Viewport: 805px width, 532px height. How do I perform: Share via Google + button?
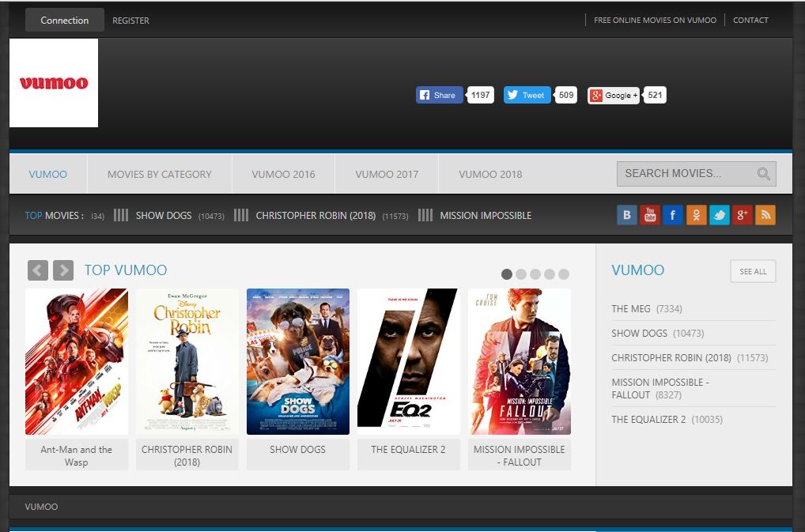pos(614,95)
